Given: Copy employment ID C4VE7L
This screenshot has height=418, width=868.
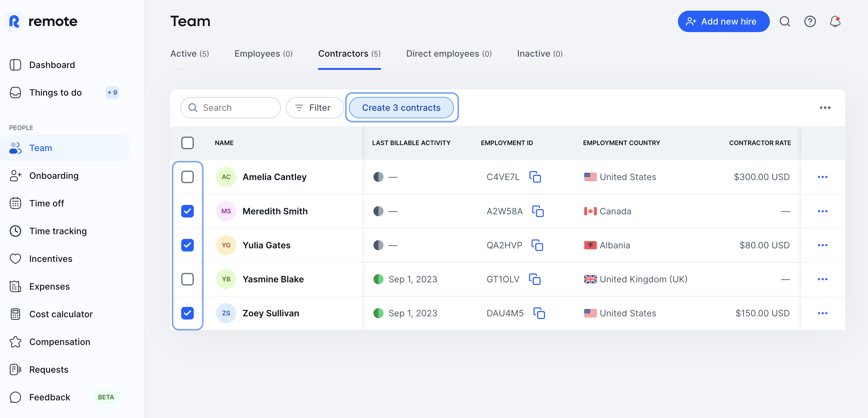Looking at the screenshot, I should 535,177.
